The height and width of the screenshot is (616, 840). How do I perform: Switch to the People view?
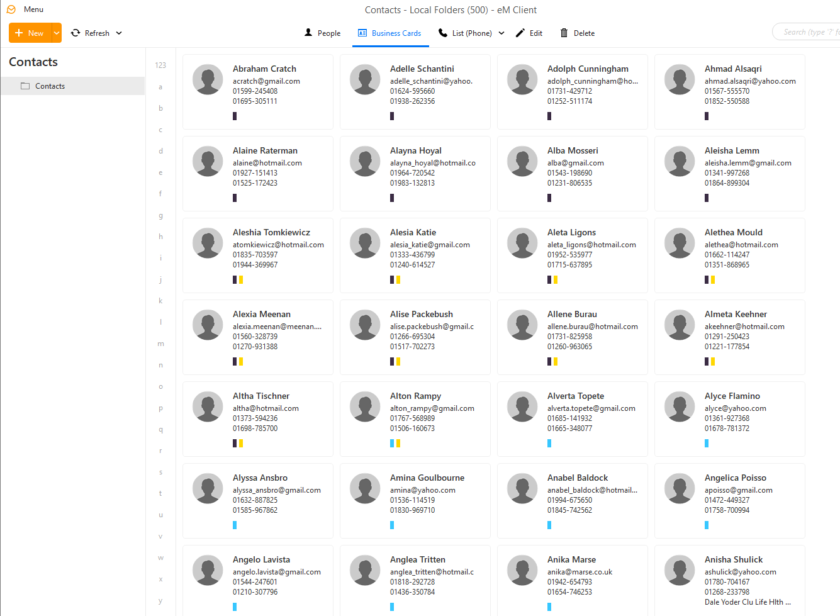click(322, 33)
